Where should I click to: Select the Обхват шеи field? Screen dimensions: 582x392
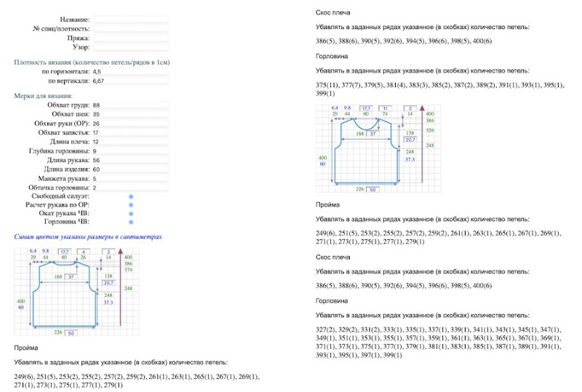130,115
